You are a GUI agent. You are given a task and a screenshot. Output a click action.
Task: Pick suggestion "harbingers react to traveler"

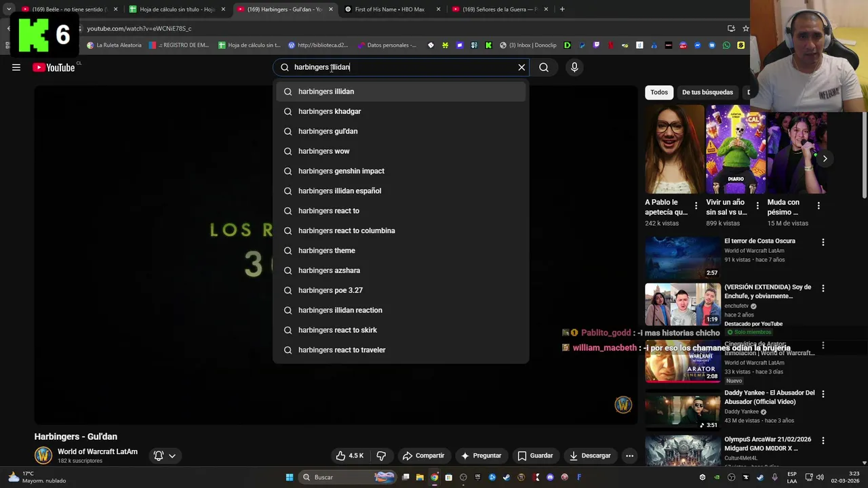(x=401, y=350)
